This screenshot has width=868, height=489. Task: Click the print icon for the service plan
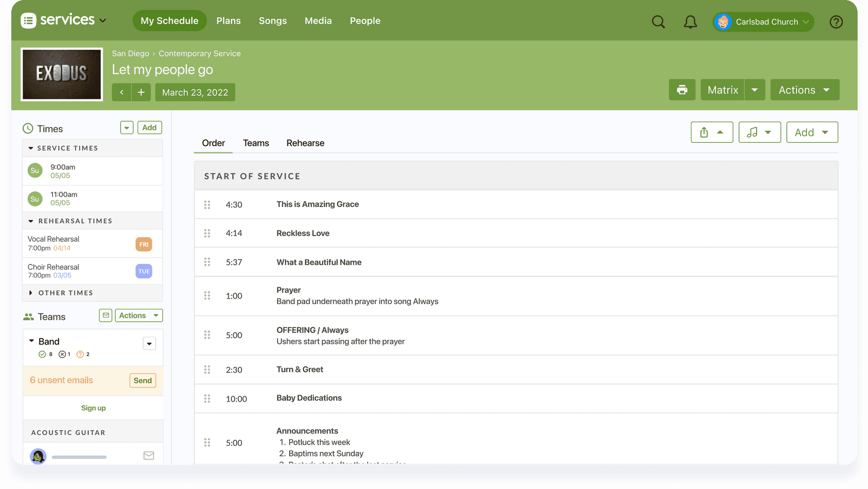[682, 89]
